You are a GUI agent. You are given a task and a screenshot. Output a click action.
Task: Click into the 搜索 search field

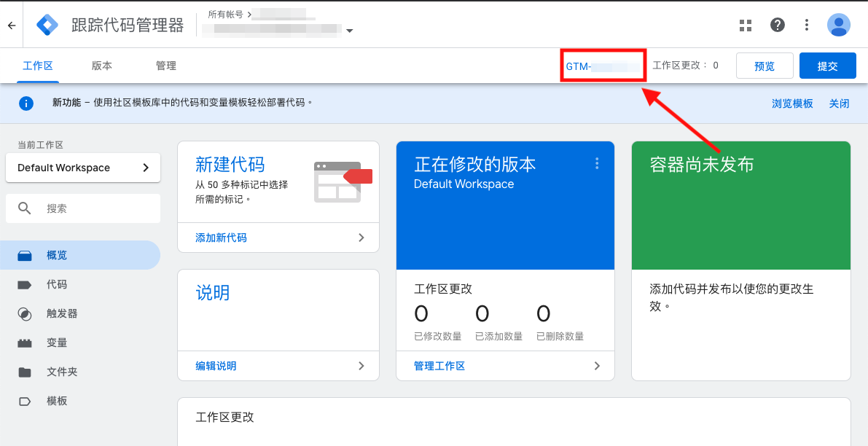(x=83, y=208)
